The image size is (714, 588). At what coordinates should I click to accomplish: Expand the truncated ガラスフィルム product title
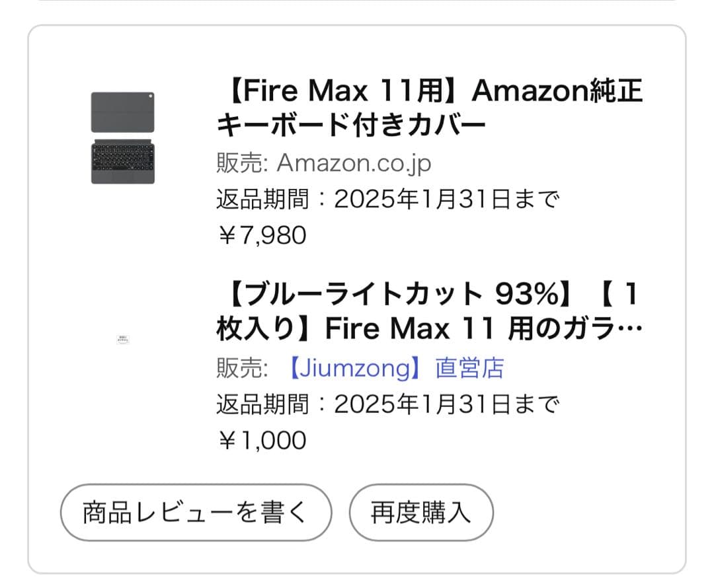click(x=430, y=311)
